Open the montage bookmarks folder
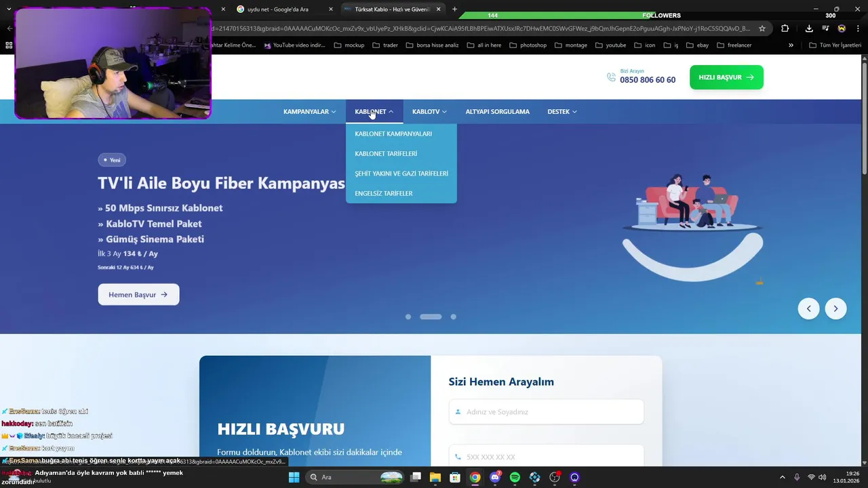The width and height of the screenshot is (868, 488). [x=571, y=45]
